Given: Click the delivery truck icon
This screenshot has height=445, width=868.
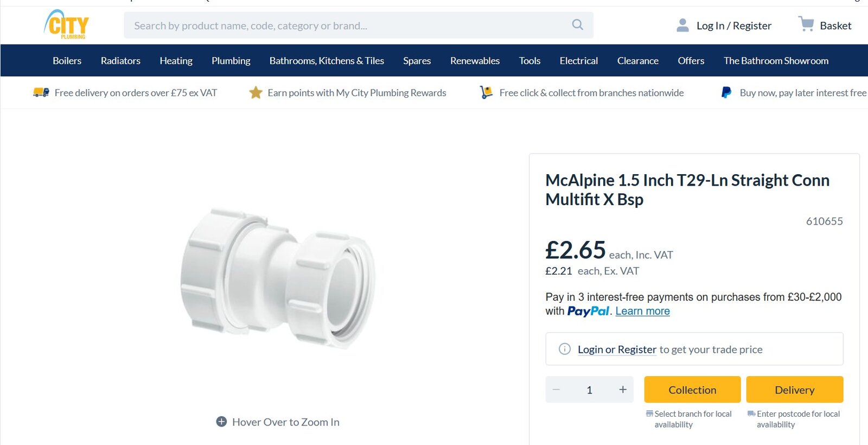Looking at the screenshot, I should point(41,93).
